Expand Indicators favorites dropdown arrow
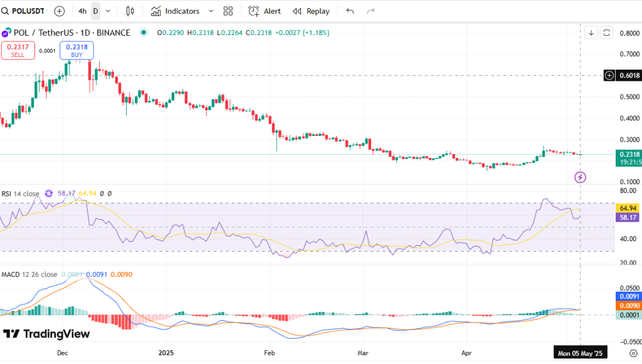 pos(211,11)
